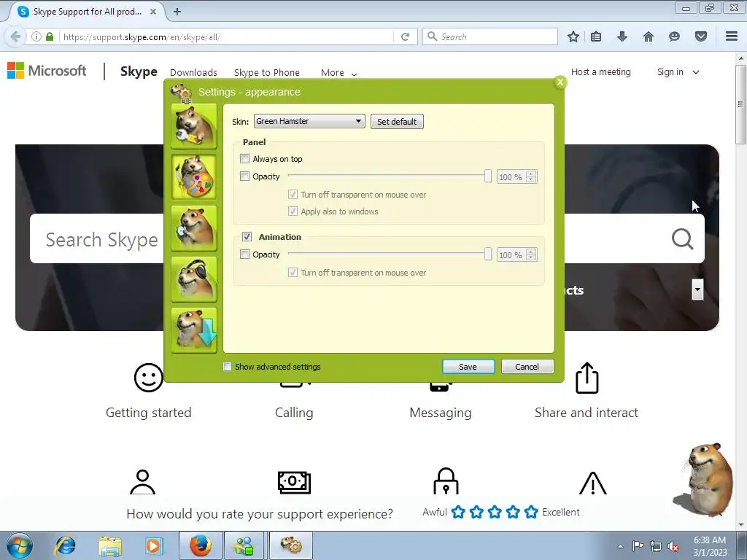Enable the Panel Opacity checkbox
The width and height of the screenshot is (747, 560).
(x=245, y=176)
